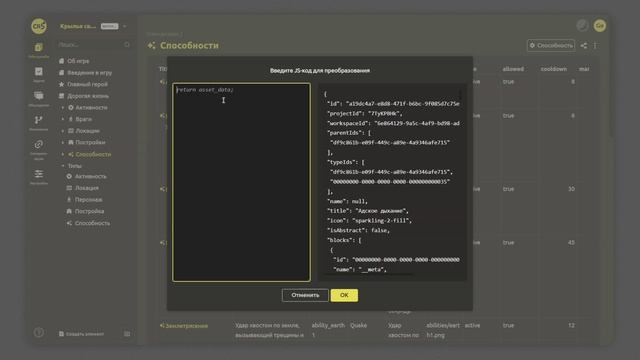The image size is (640, 360).
Task: Collapse the 'Типы' section
Action: 63,166
